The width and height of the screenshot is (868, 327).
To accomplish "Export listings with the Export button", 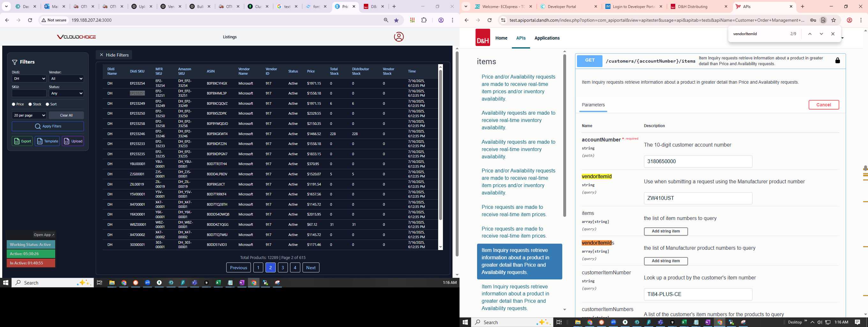I will (22, 141).
